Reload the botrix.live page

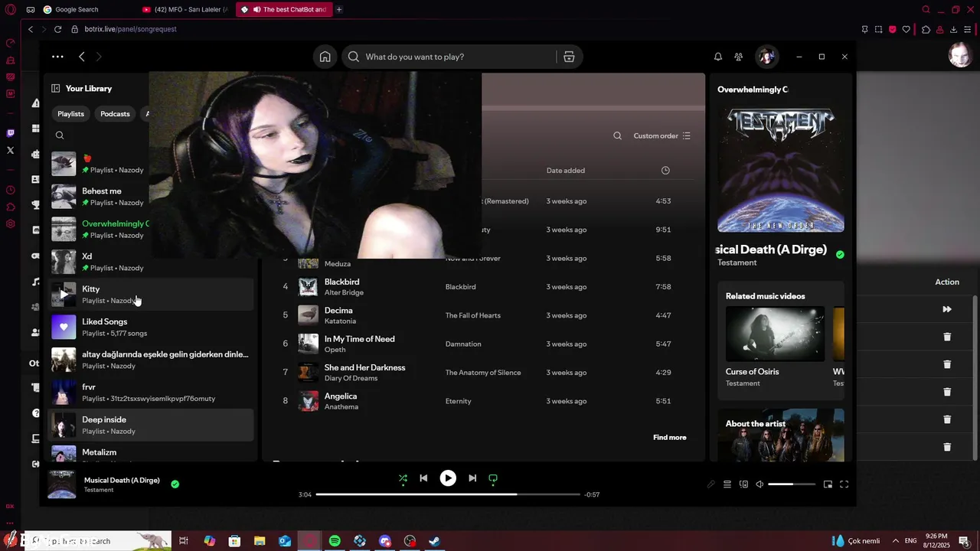coord(57,29)
